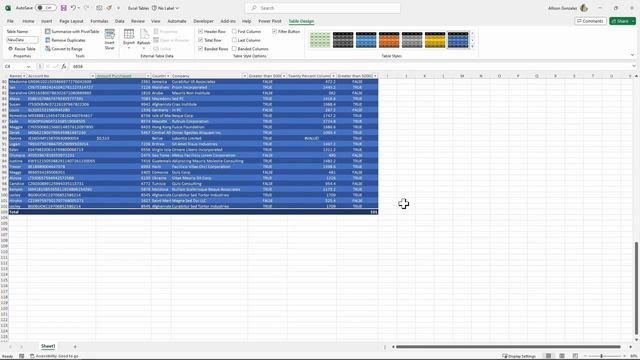Open the Account No column filter dropdown

coord(93,76)
